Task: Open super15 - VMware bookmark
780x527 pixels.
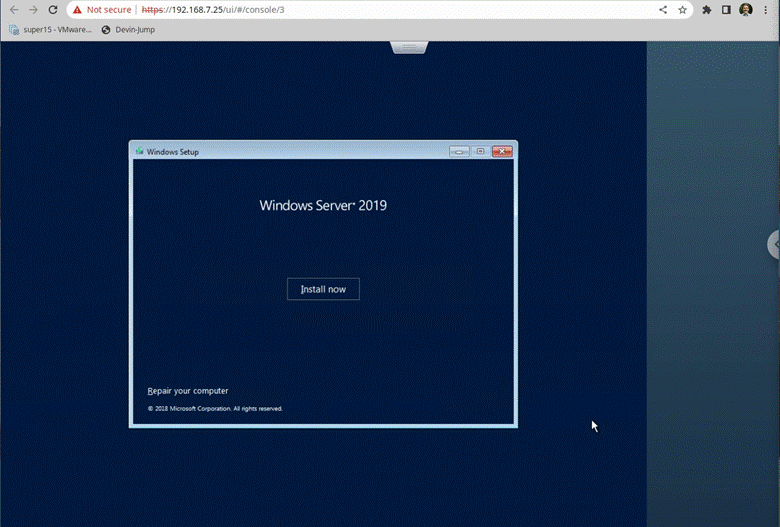Action: click(x=50, y=29)
